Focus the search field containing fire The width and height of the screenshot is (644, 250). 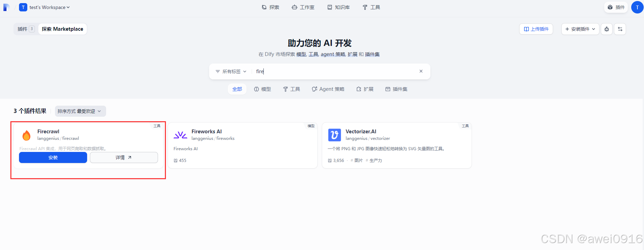[335, 71]
